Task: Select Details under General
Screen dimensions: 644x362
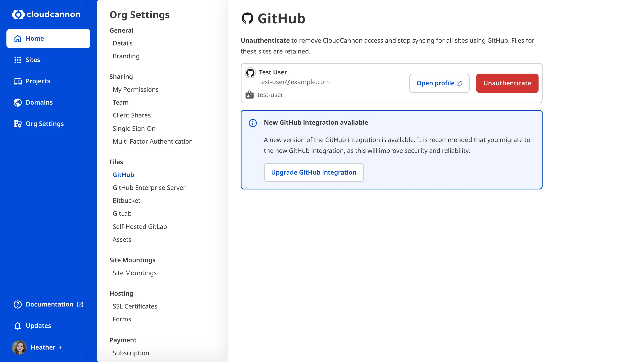Action: coord(123,43)
